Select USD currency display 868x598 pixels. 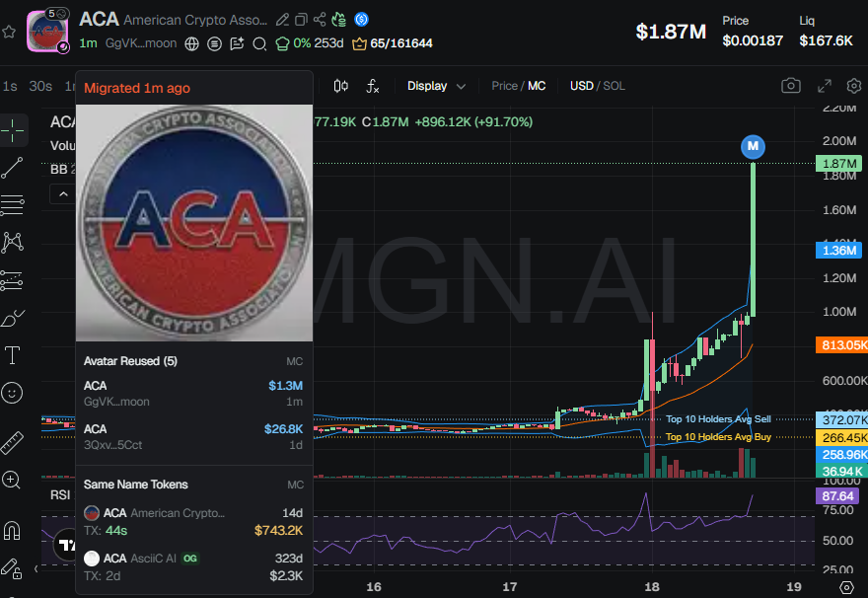pyautogui.click(x=581, y=86)
